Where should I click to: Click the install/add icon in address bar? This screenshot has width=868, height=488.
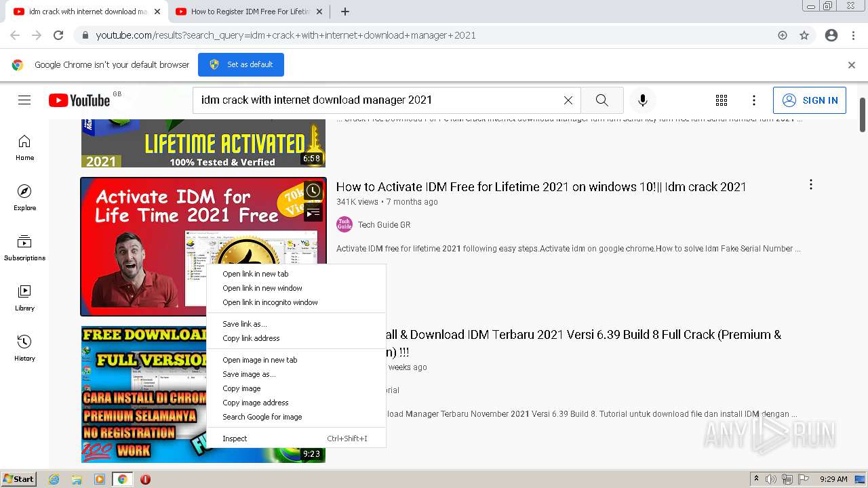pyautogui.click(x=783, y=35)
